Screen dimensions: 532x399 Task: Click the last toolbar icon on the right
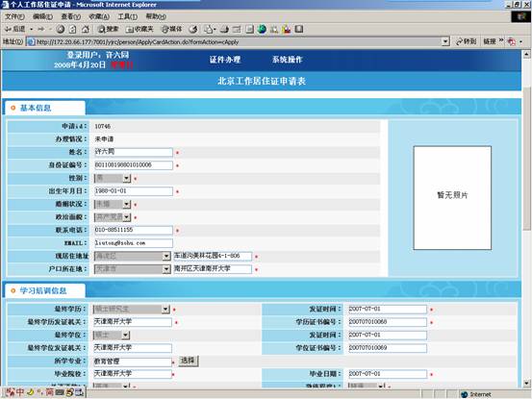point(299,29)
